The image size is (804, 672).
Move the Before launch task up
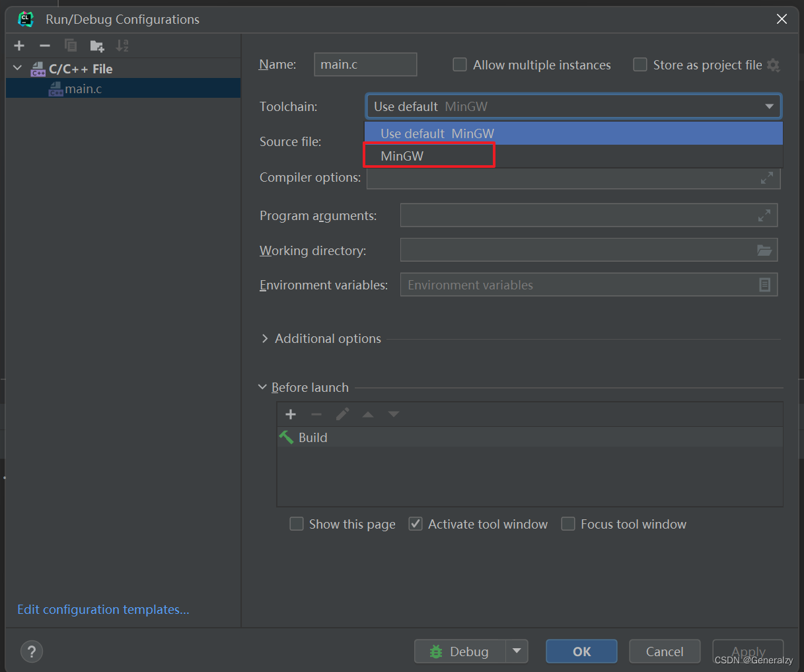pyautogui.click(x=368, y=414)
